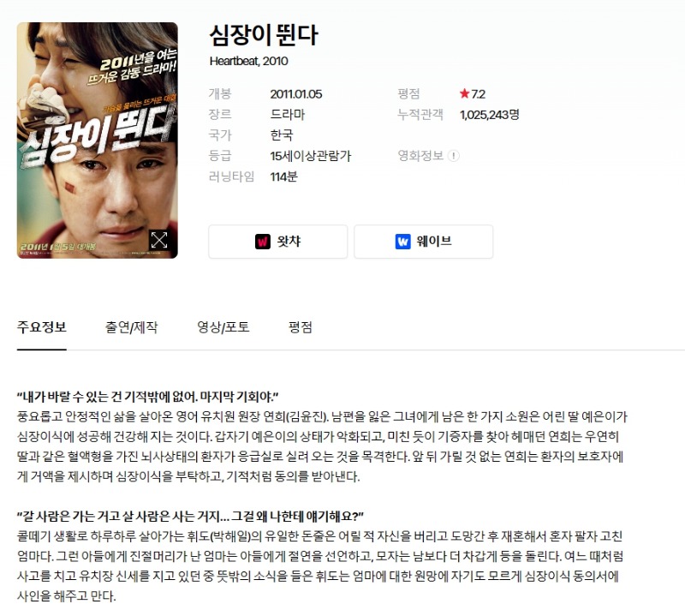Screen dimensions: 685x616
Task: Click the 영화정보 label
Action: click(420, 156)
